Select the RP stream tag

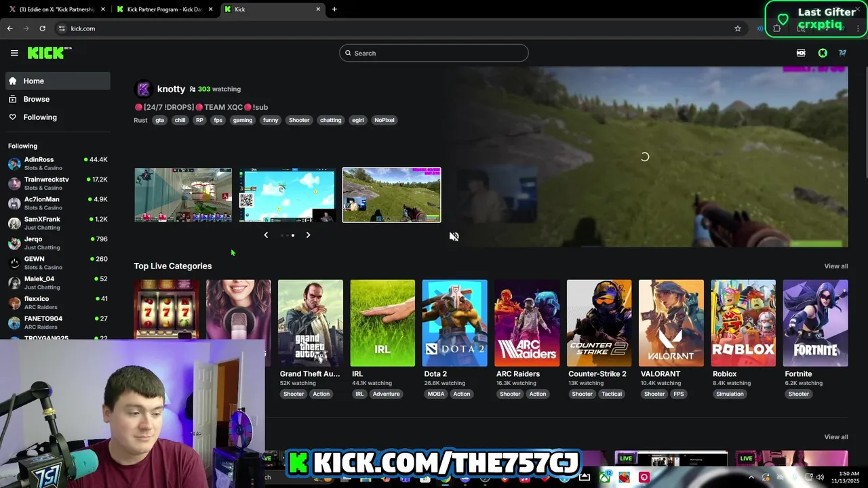click(199, 120)
